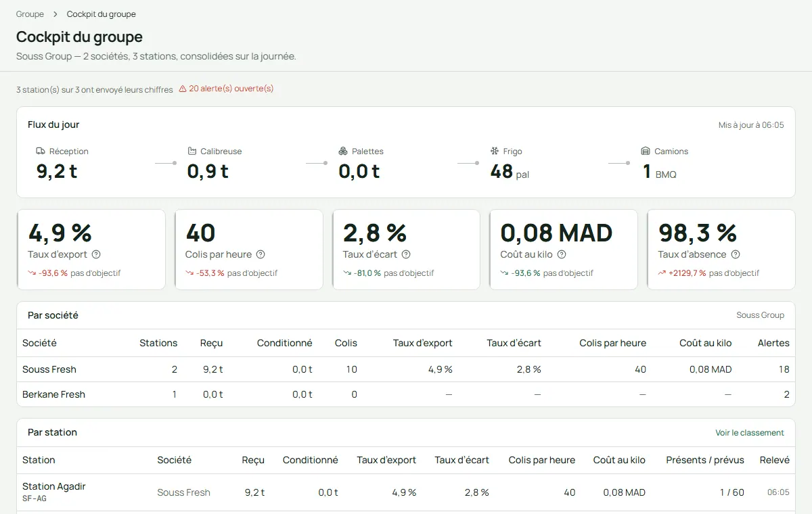Click the Frigo snowflake icon
Screen dimensions: 812x514
[495, 151]
